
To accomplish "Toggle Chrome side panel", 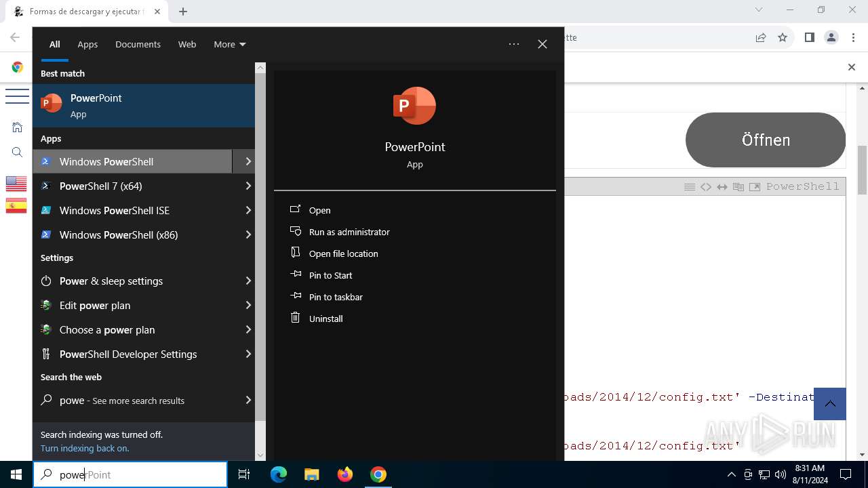I will (x=809, y=37).
